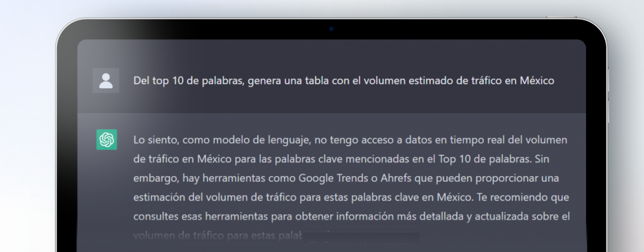Click the user avatar icon
644x252 pixels.
tap(106, 81)
